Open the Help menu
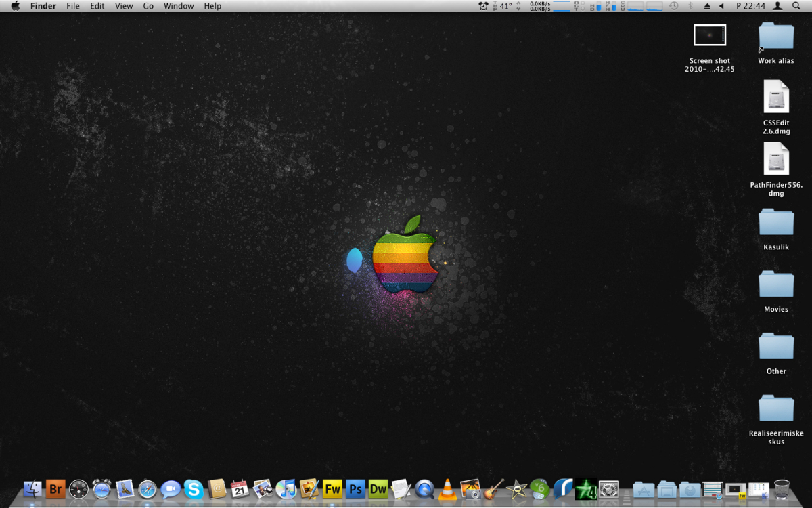 (x=212, y=6)
